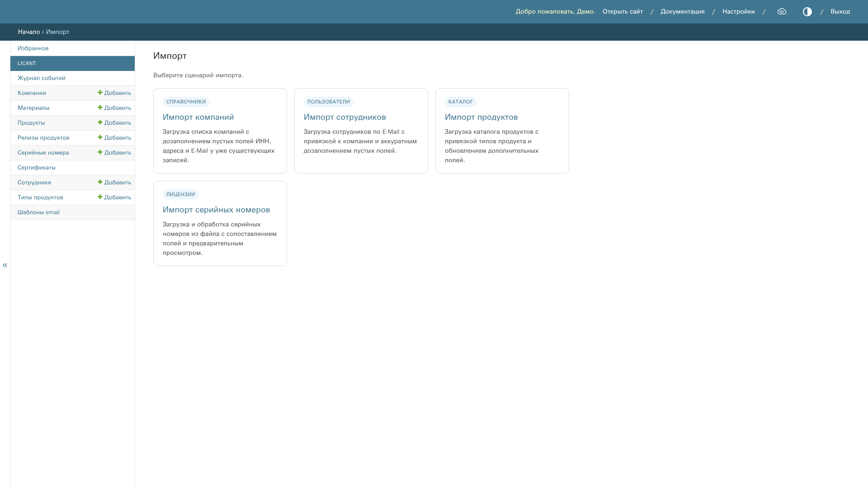Go to Релизы продуктов section
The height and width of the screenshot is (488, 868).
(x=43, y=138)
